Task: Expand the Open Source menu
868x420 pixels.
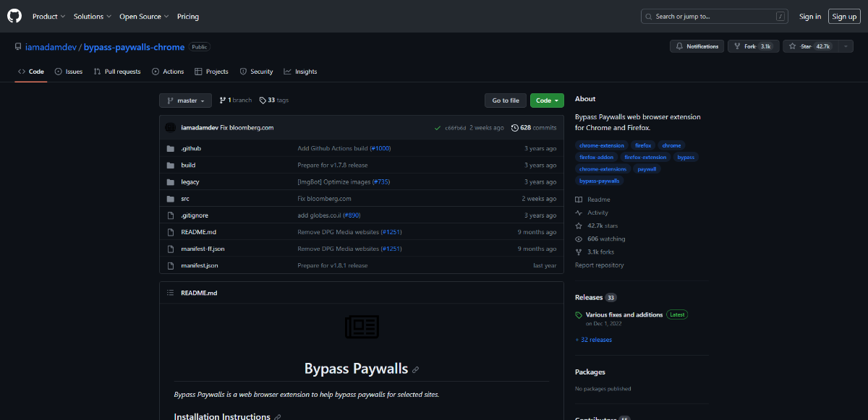Action: [144, 17]
